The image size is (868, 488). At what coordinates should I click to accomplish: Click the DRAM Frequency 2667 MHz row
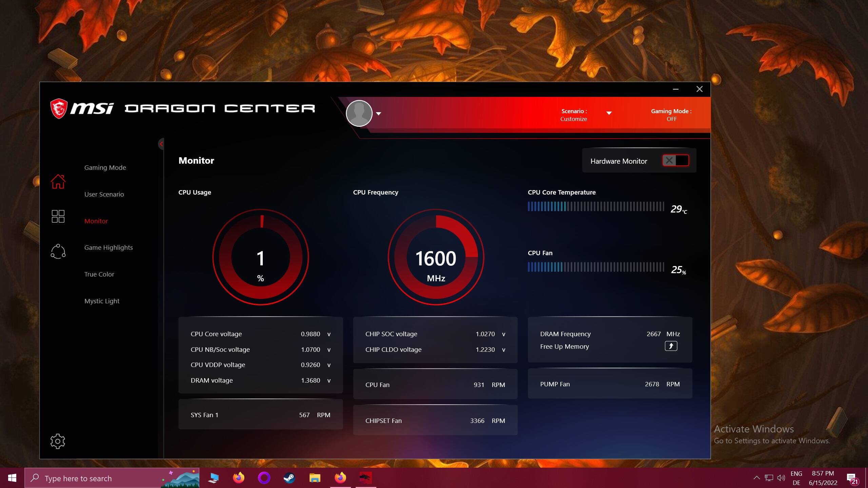click(610, 334)
